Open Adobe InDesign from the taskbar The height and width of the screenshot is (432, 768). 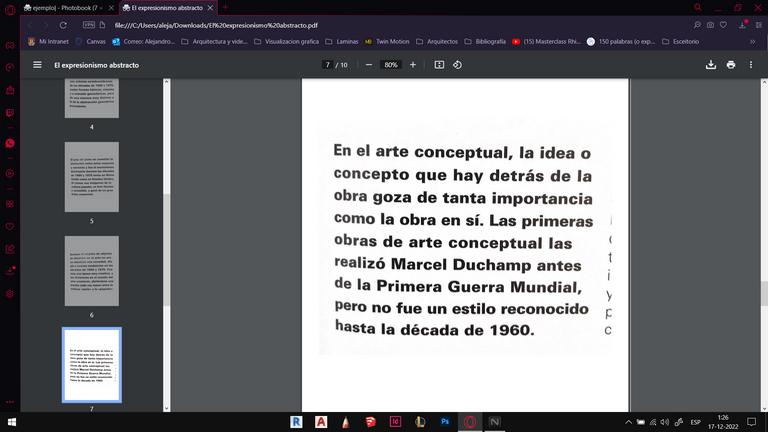point(395,422)
